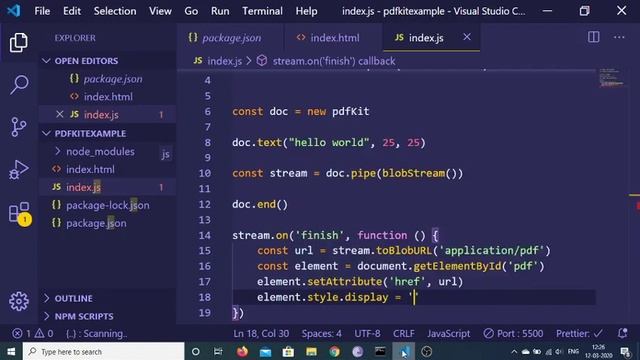Screen dimensions: 640x360
Task: Open the Go menu
Action: click(191, 11)
